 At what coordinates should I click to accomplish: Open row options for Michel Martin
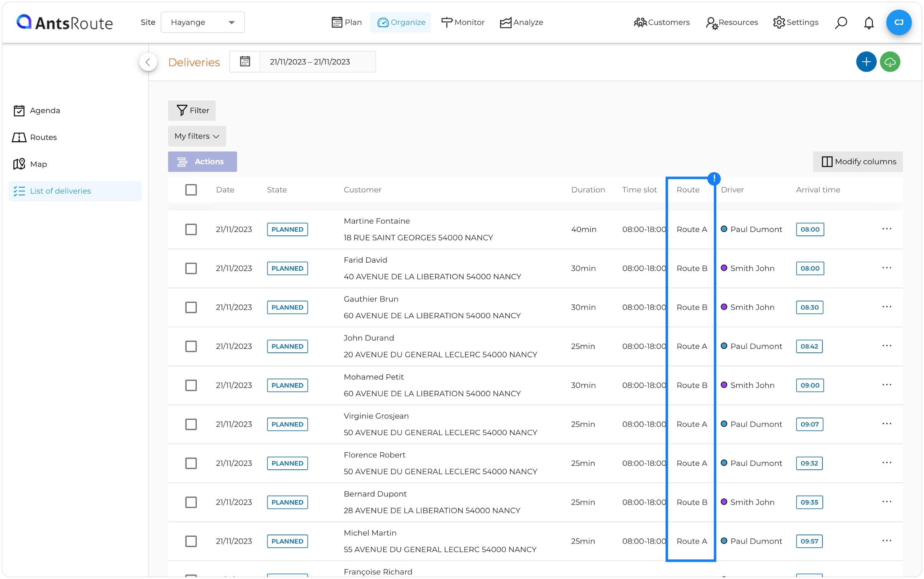(886, 541)
